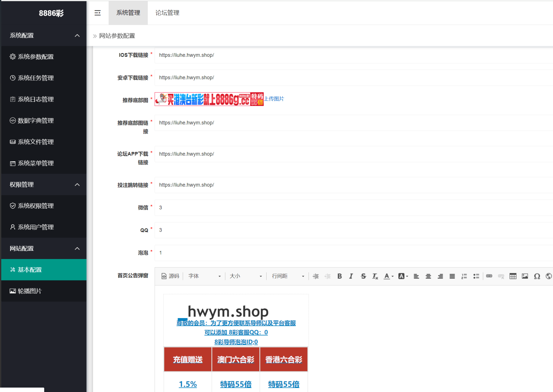Viewport: 553px width, 392px height.
Task: Insert a special character with the omega icon
Action: click(x=537, y=276)
